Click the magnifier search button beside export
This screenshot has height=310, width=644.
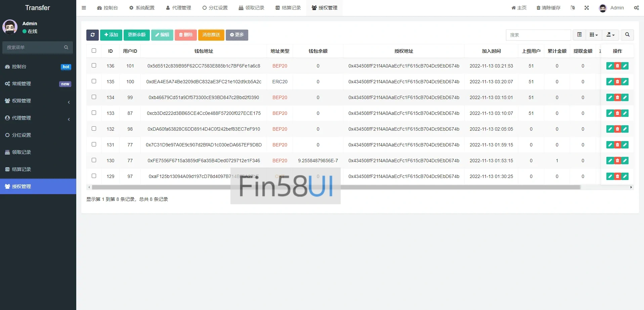coord(627,35)
